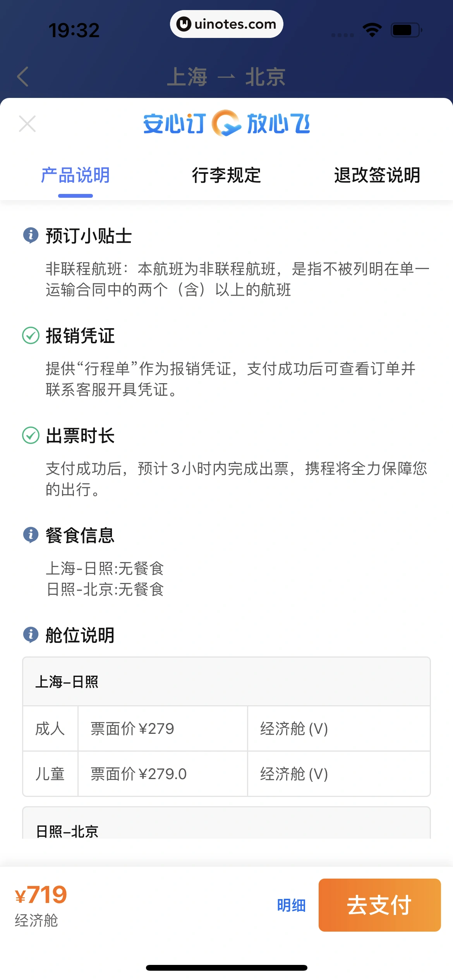The image size is (453, 980).
Task: Tap the battery status icon
Action: pos(406,30)
